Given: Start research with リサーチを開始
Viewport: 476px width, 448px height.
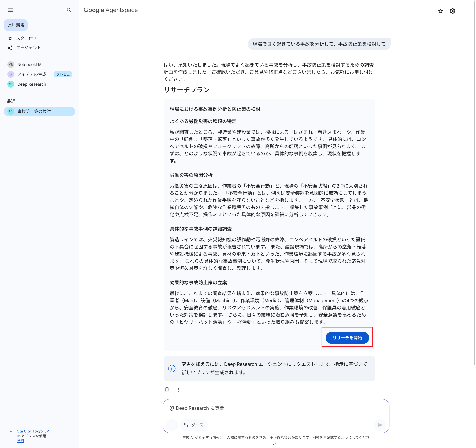Looking at the screenshot, I should [x=347, y=338].
